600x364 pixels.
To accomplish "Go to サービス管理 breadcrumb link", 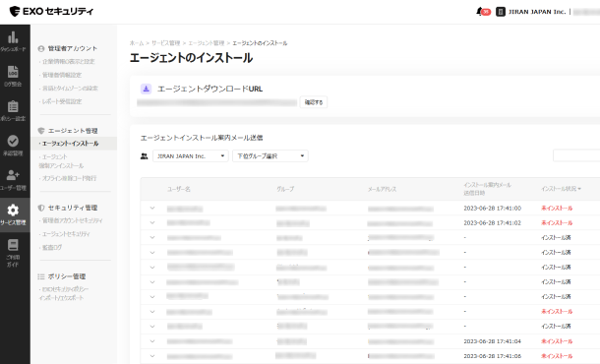I will pyautogui.click(x=165, y=43).
